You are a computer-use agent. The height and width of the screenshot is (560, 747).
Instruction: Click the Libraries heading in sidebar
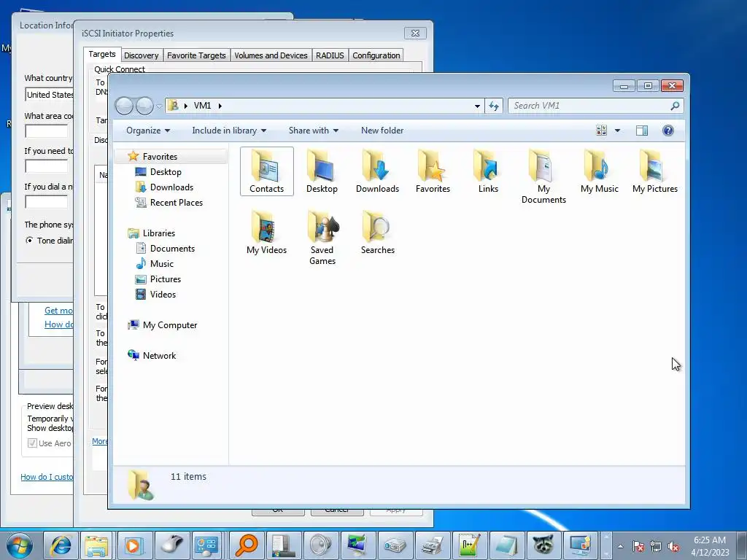[x=158, y=233]
